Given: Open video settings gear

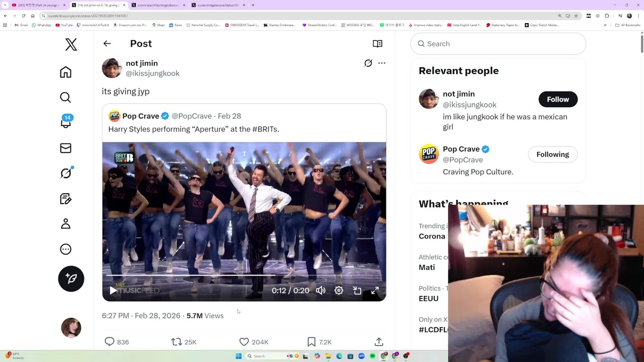Looking at the screenshot, I should [x=339, y=291].
